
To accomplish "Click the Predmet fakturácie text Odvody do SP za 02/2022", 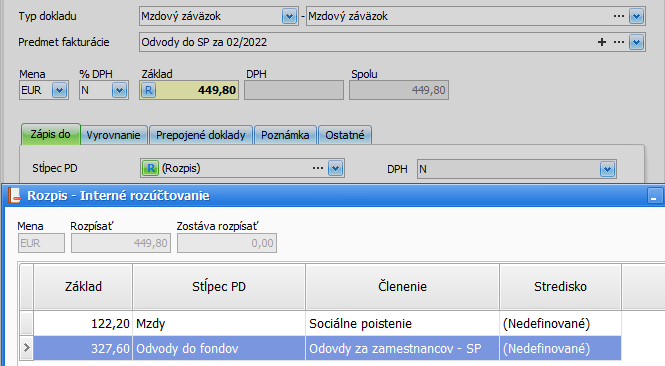I will (x=204, y=42).
